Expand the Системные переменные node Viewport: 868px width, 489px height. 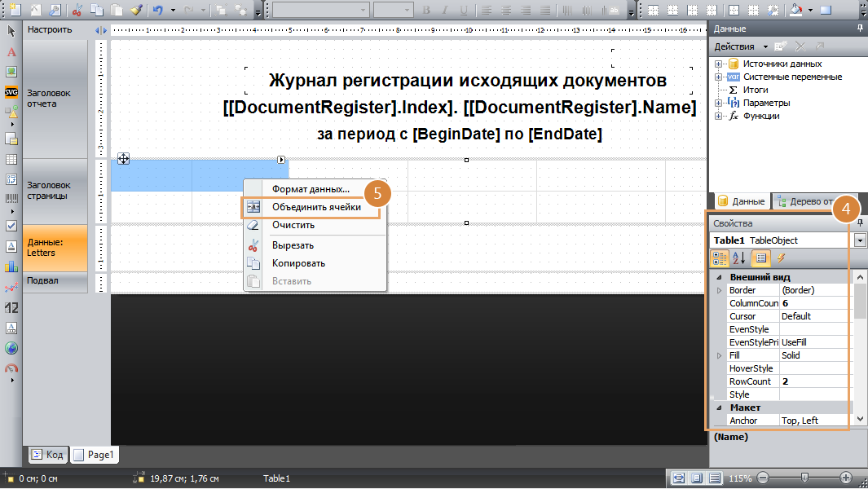719,77
